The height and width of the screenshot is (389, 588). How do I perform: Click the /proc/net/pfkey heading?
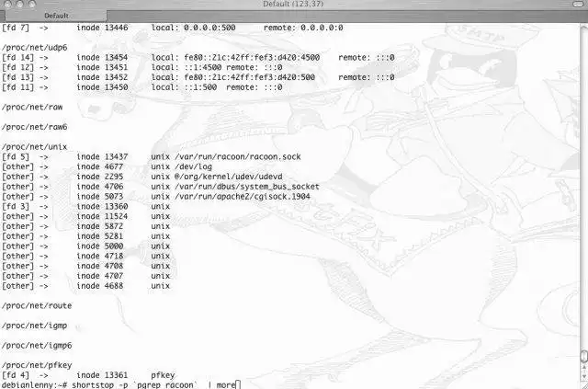[x=37, y=365]
